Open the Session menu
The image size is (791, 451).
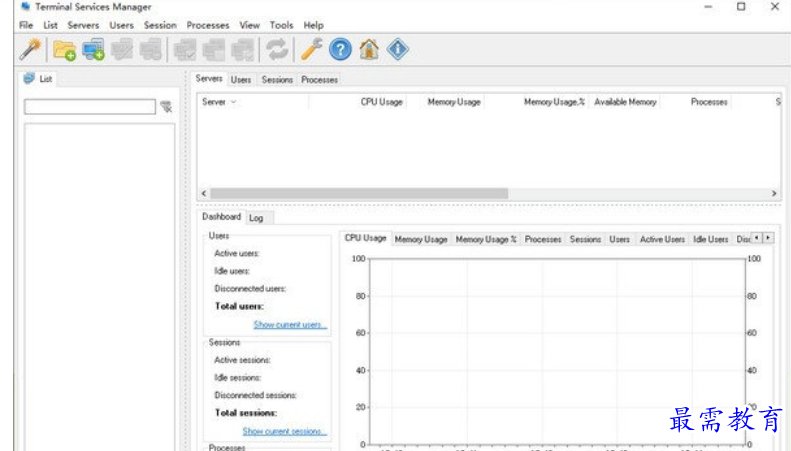click(160, 25)
